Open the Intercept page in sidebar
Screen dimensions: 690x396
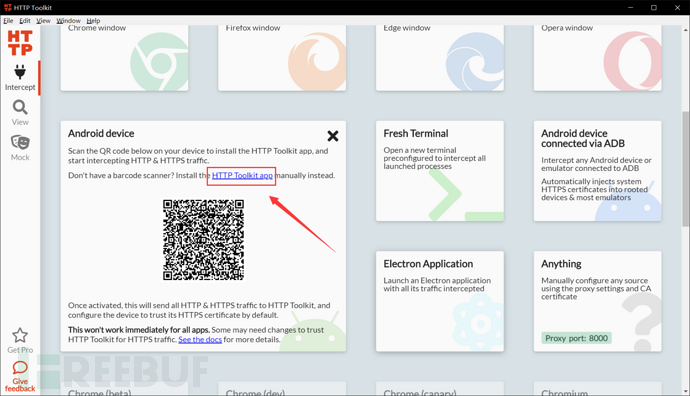[x=20, y=78]
